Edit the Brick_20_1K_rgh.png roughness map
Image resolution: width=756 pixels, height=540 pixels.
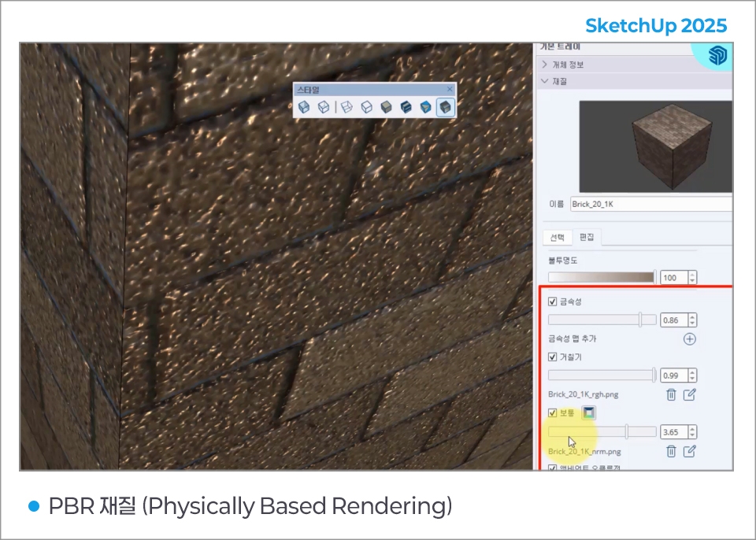tap(690, 394)
